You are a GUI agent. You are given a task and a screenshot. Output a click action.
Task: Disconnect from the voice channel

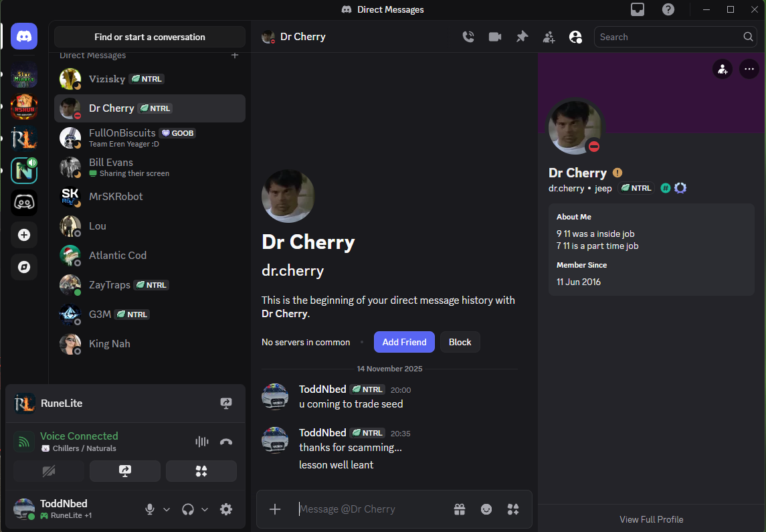pyautogui.click(x=226, y=442)
